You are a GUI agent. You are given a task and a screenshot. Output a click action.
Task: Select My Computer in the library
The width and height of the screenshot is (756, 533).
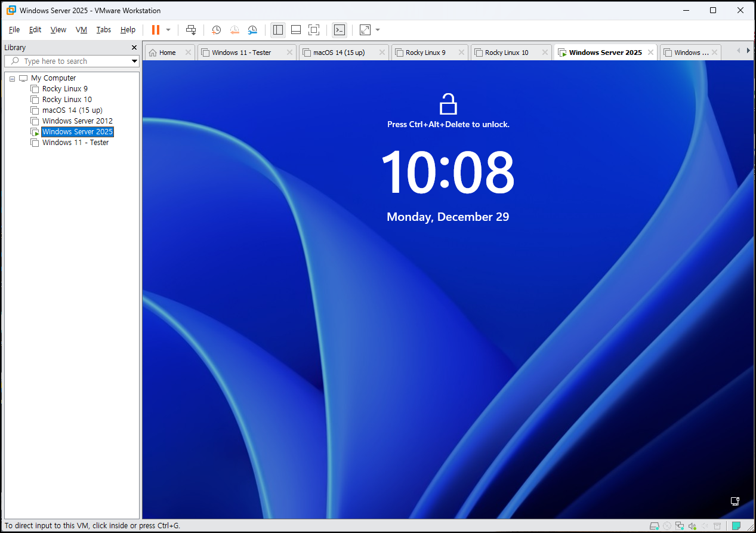coord(53,78)
